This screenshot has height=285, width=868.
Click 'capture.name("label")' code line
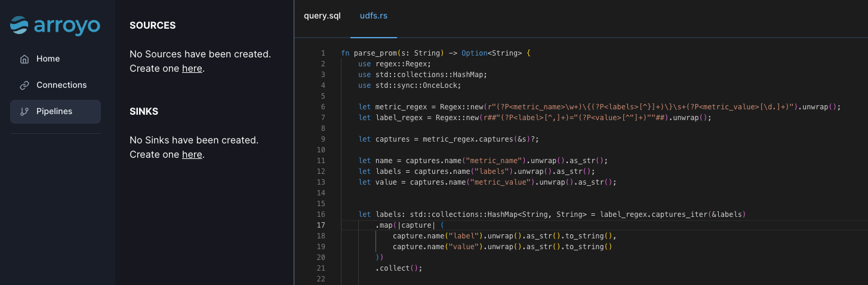[504, 236]
